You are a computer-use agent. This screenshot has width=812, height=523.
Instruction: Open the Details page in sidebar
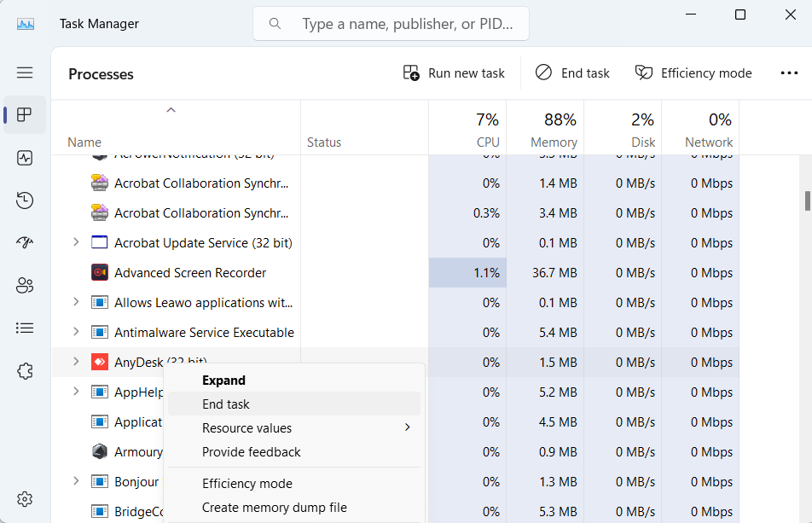(25, 328)
